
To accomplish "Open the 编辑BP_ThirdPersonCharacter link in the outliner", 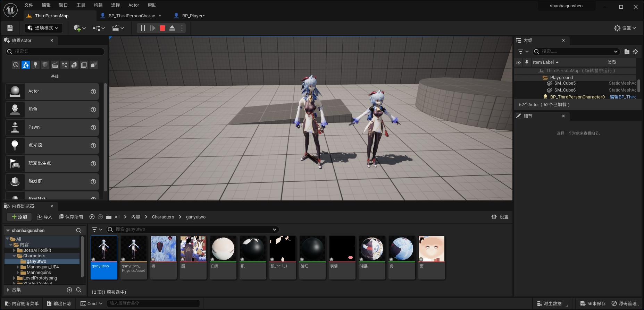I will click(x=623, y=97).
